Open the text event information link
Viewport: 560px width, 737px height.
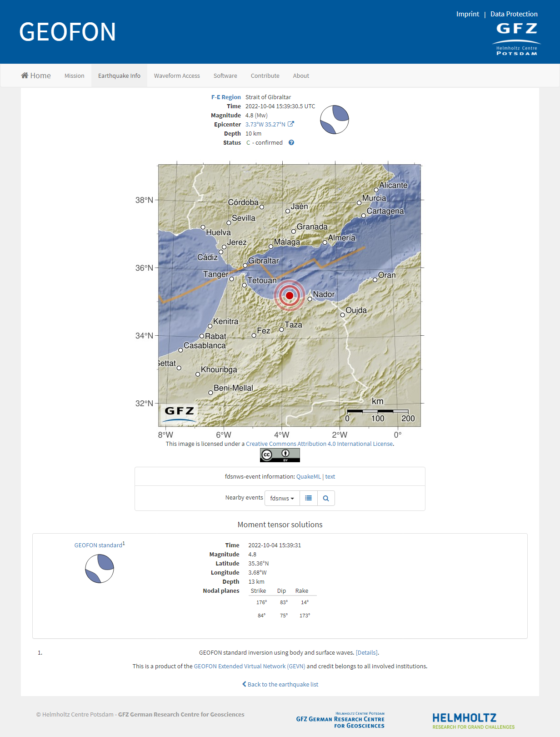tap(330, 476)
